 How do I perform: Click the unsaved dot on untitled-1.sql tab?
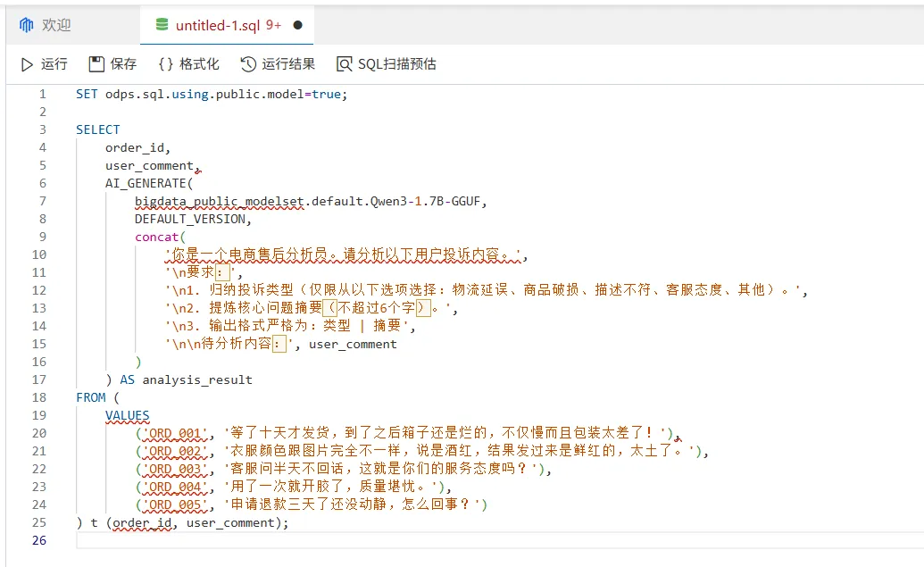297,25
